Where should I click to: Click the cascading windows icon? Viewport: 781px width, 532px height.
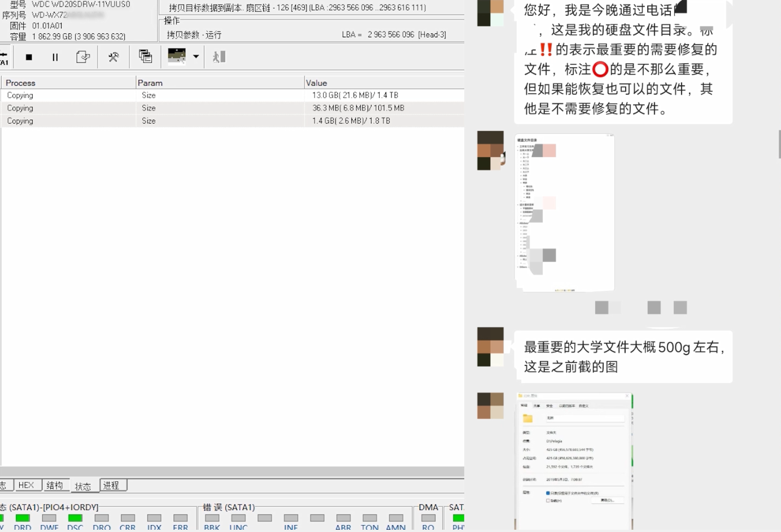(x=145, y=56)
